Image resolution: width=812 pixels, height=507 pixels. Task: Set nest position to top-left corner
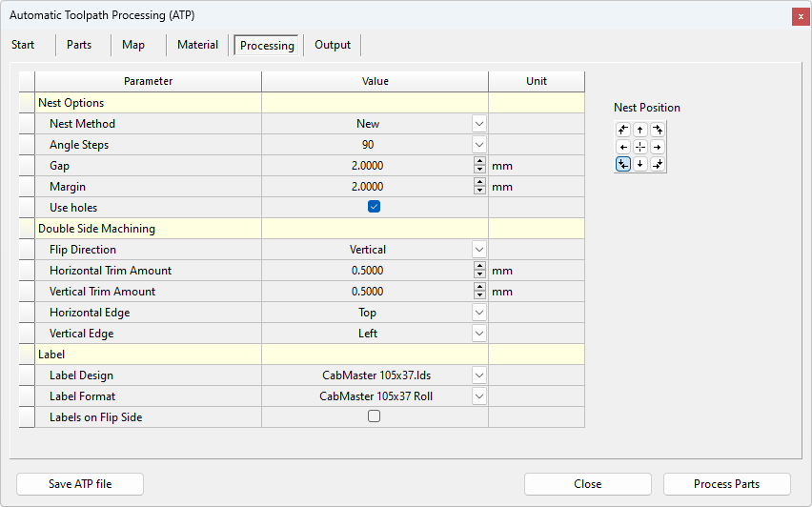[623, 130]
